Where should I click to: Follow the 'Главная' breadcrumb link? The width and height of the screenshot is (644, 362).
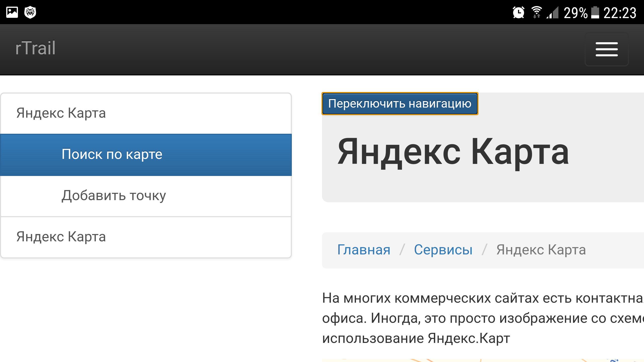point(364,250)
